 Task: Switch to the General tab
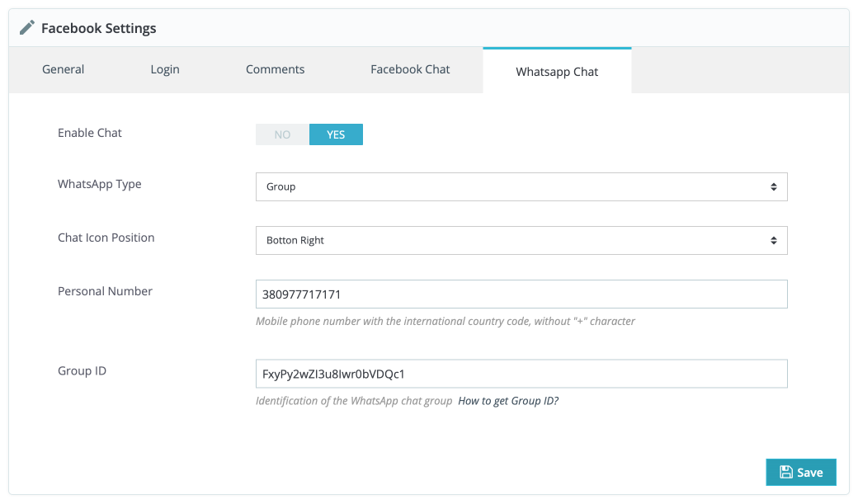(x=63, y=69)
